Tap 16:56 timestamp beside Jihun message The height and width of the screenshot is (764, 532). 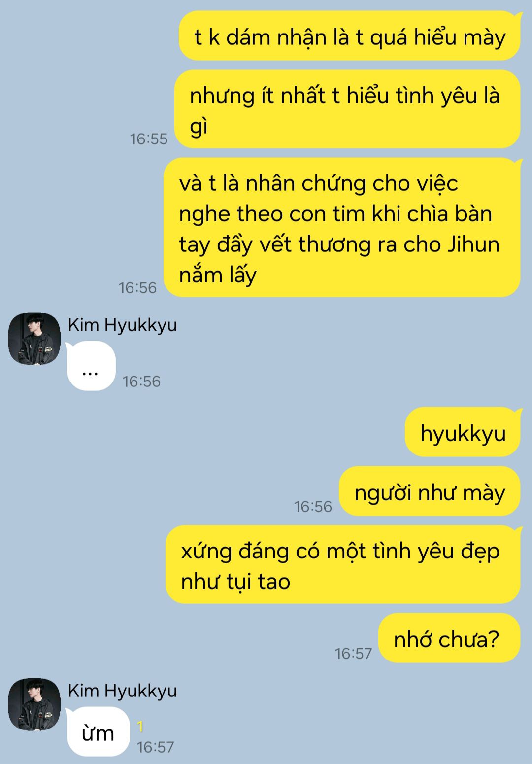click(x=137, y=288)
